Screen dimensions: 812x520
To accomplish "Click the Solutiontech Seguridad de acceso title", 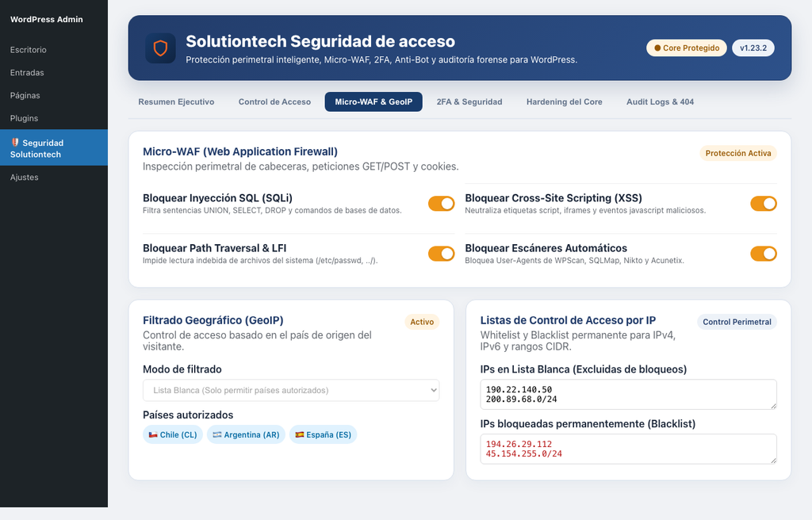I will [x=320, y=41].
